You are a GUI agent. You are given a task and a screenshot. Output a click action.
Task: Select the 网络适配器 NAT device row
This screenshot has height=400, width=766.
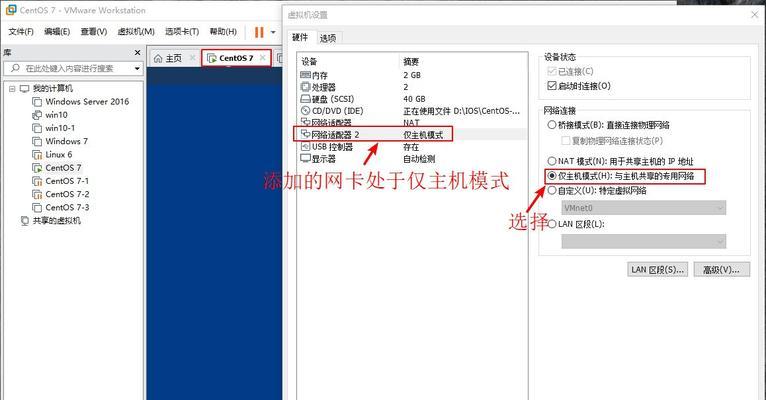(x=411, y=123)
